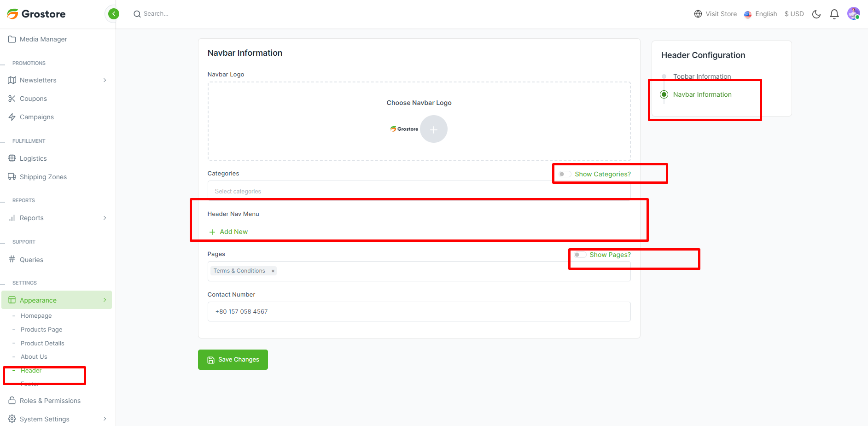Open the English language dropdown
868x426 pixels.
(x=761, y=14)
